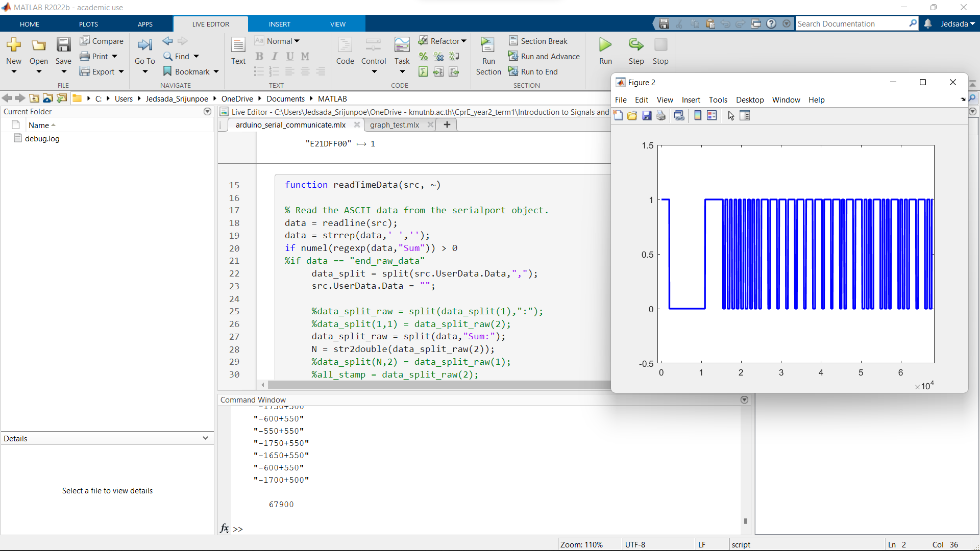Click Open File icon in Figure 2

point(632,116)
